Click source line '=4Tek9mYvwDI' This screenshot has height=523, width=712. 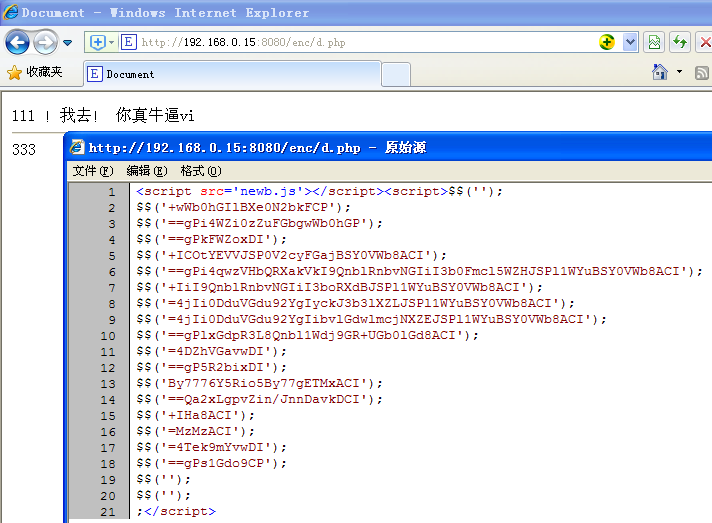(211, 448)
